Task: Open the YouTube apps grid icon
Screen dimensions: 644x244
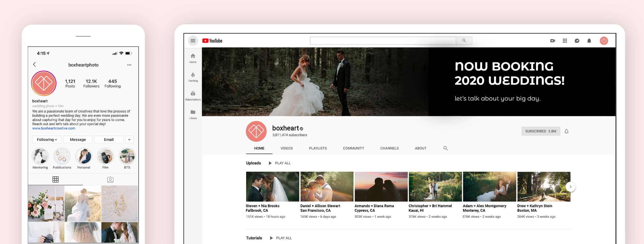Action: pos(565,41)
